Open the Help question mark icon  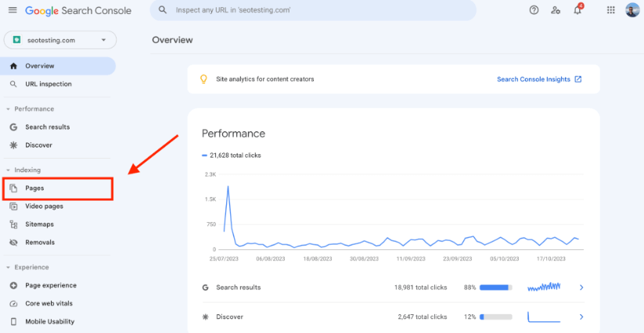coord(534,11)
